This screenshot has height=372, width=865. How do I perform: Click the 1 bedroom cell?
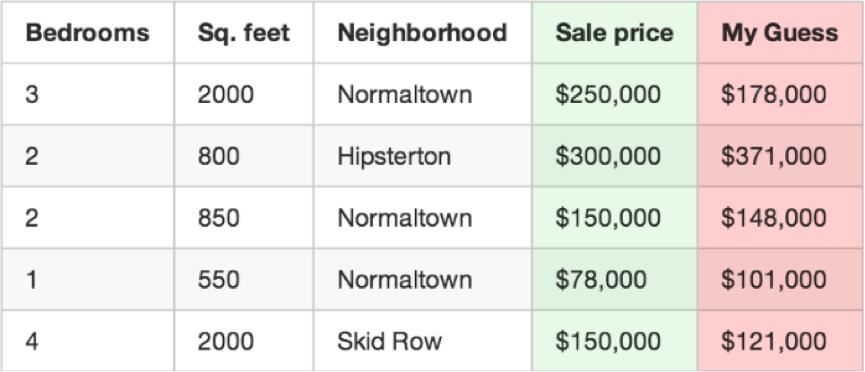pyautogui.click(x=88, y=280)
